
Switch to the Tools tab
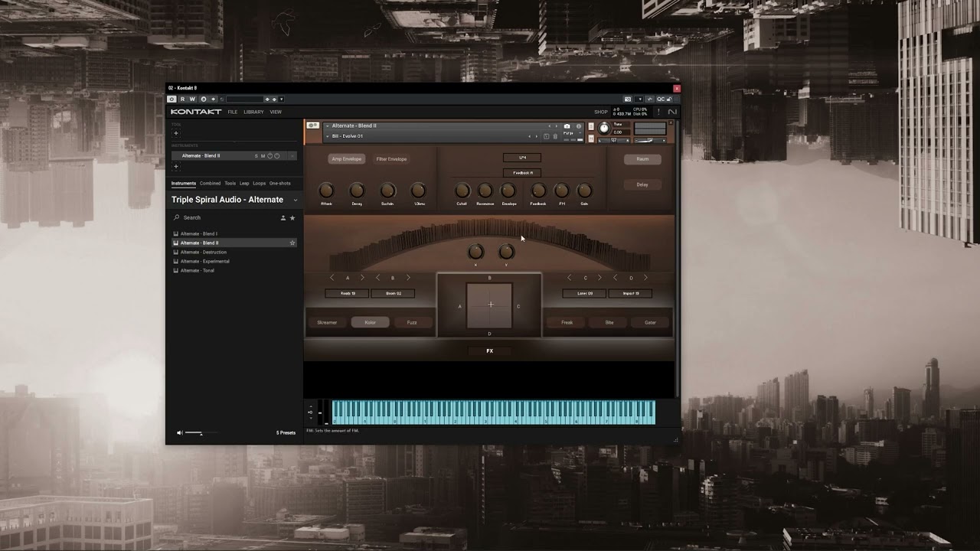pyautogui.click(x=230, y=184)
